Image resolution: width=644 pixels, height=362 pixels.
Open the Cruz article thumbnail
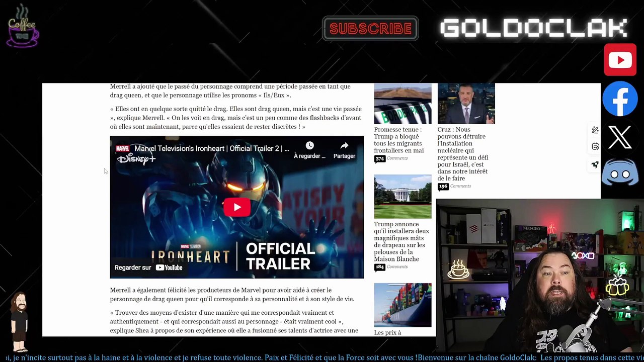(x=466, y=104)
